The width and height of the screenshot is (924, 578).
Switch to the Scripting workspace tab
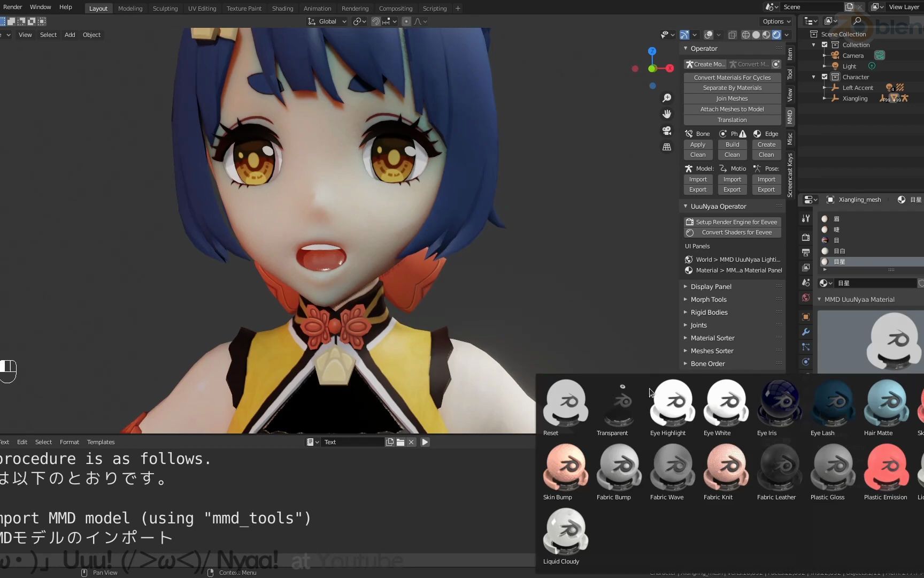pos(435,8)
